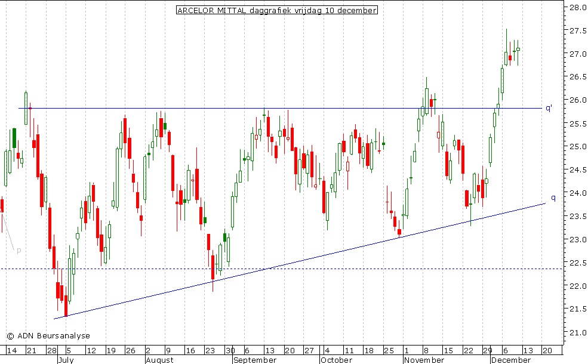588x364 pixels.
Task: Click date label 6 in December
Action: [506, 350]
